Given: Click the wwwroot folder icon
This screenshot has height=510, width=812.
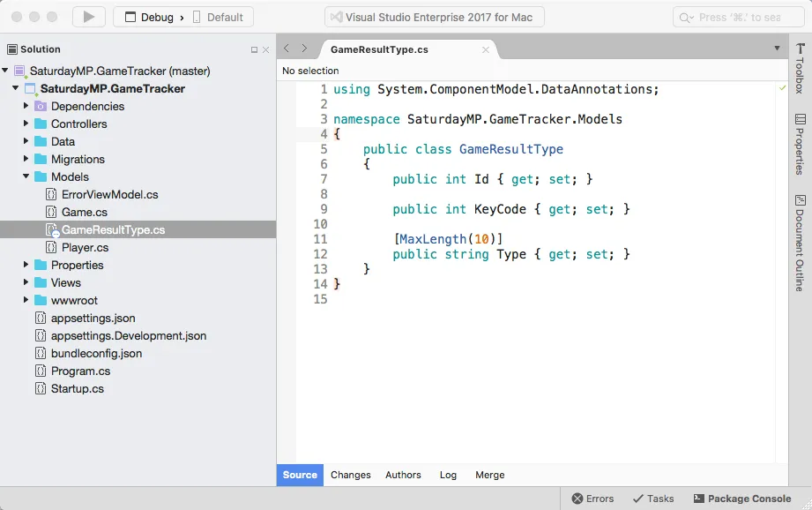Looking at the screenshot, I should click(x=41, y=300).
